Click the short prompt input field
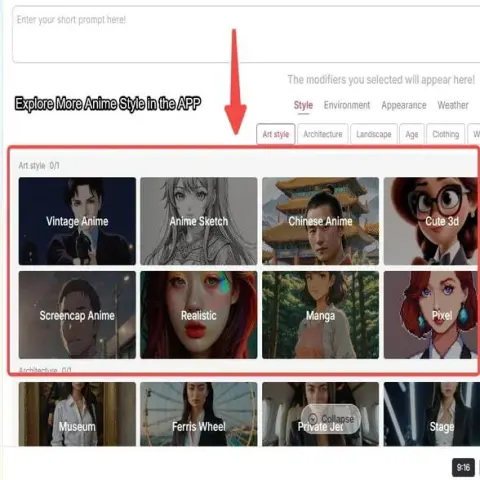This screenshot has width=480, height=480. tap(246, 34)
